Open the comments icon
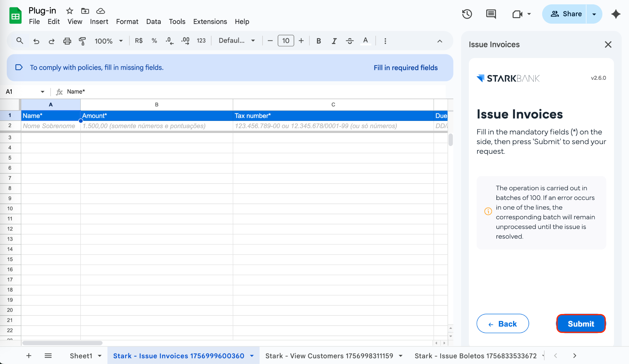This screenshot has width=629, height=364. click(x=491, y=14)
